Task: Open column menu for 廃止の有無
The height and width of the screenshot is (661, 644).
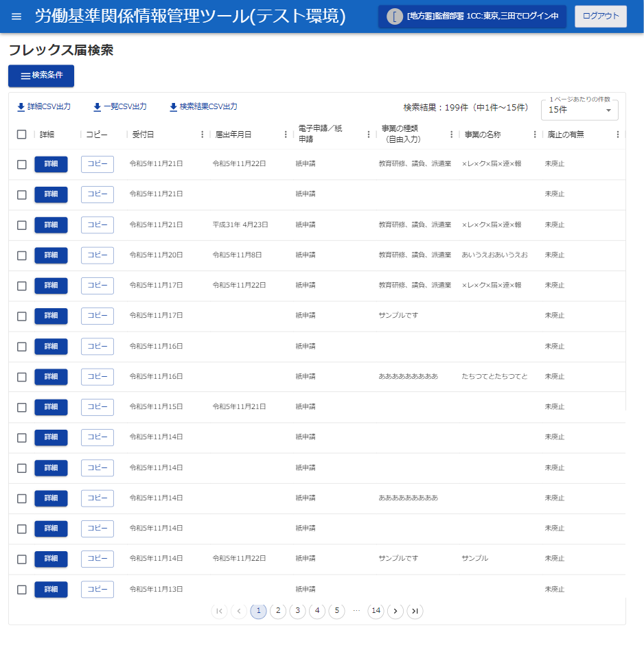Action: [617, 135]
